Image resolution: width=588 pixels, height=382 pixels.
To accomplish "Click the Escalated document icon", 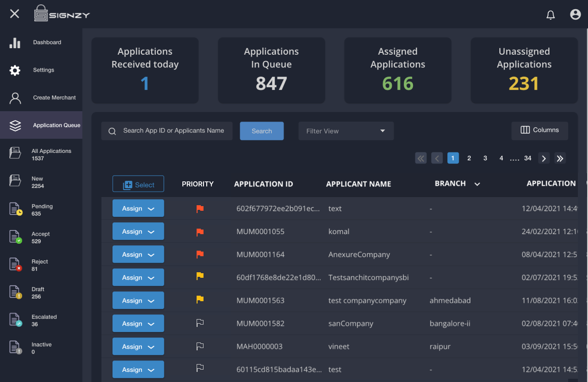I will point(16,320).
